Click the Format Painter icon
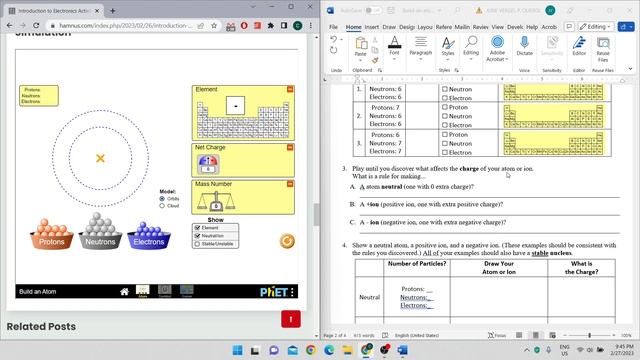This screenshot has width=640, height=360. 375,60
